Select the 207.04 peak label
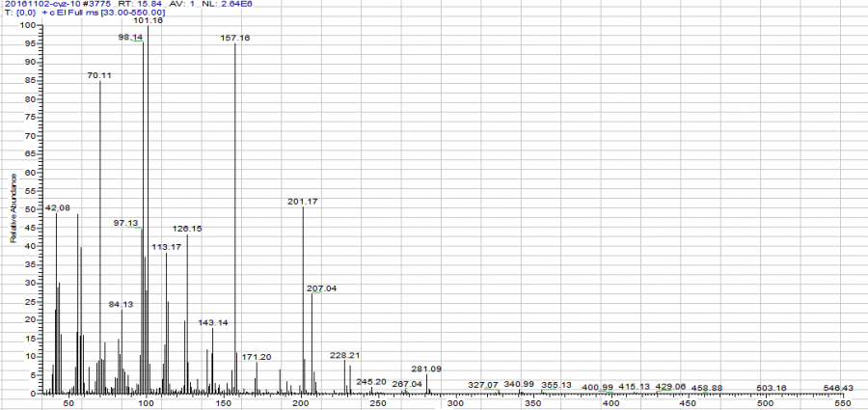 (x=321, y=288)
